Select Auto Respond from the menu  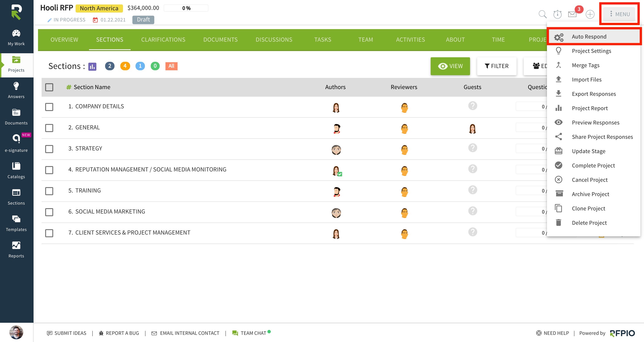[x=593, y=36]
